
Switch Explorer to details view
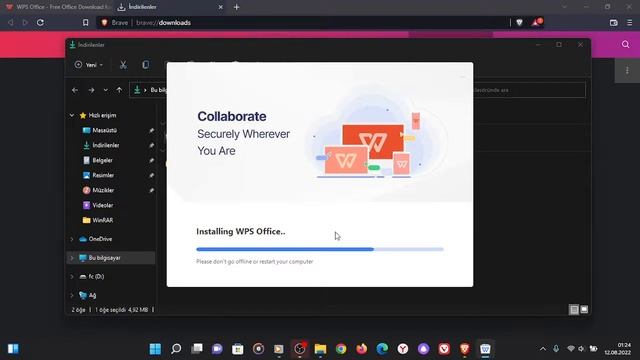tap(574, 310)
